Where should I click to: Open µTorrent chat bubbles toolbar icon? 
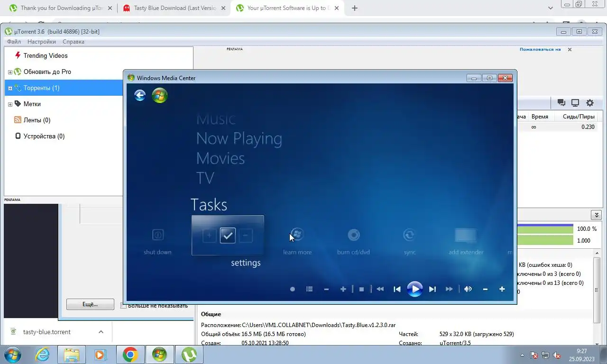coord(561,103)
